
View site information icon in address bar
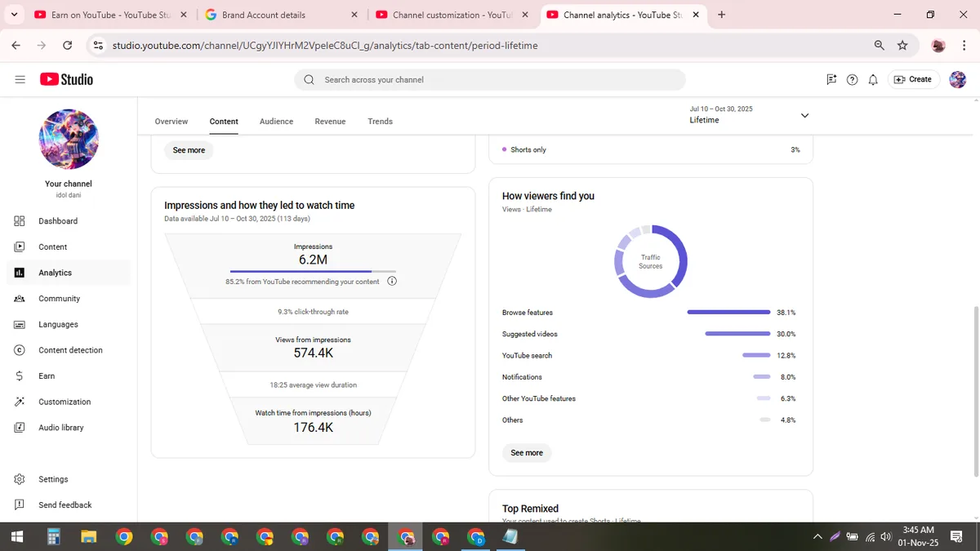click(x=99, y=46)
